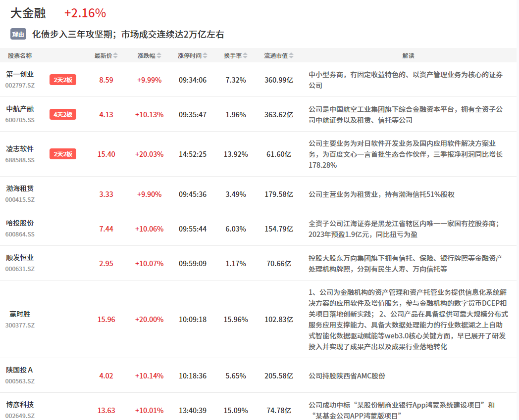The height and width of the screenshot is (420, 519).
Task: Open 博彦科技 stock page
Action: point(20,405)
